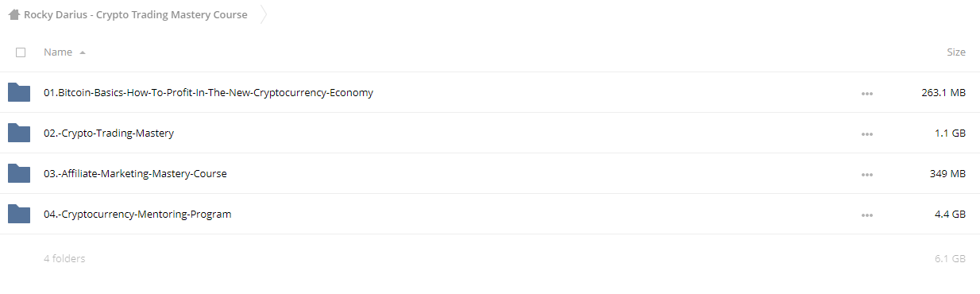Open folder icon for 01.Bitcoin-Basics

tap(19, 92)
